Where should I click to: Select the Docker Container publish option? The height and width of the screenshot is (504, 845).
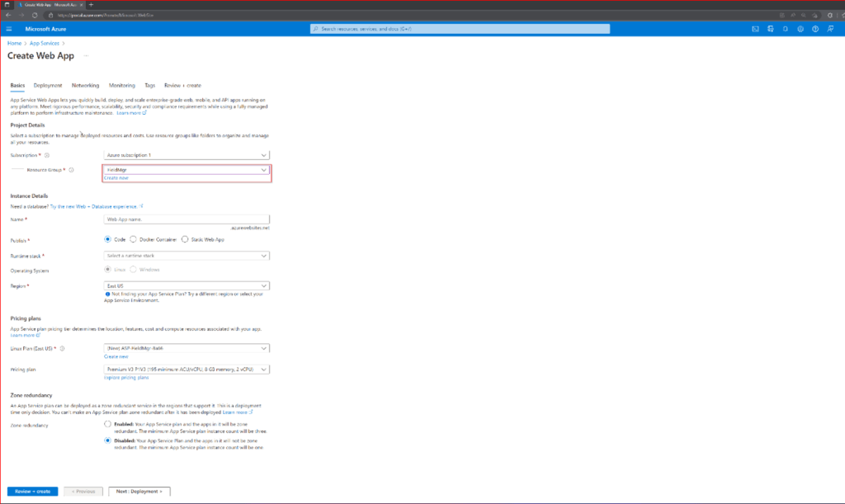coord(133,239)
